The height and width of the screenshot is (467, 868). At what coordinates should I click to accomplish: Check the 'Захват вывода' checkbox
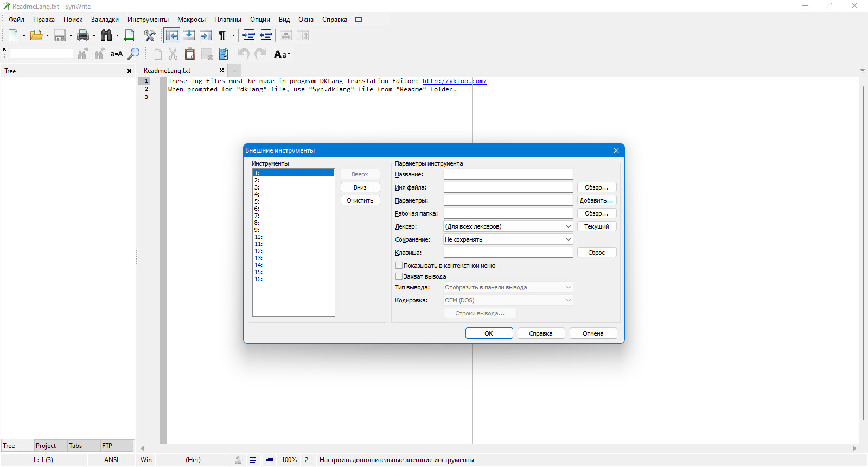point(399,276)
